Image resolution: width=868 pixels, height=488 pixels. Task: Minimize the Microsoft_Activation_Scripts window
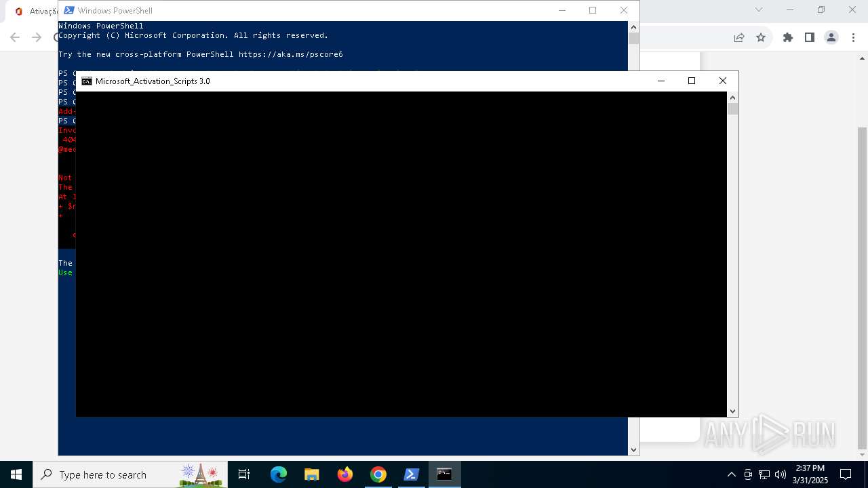coord(661,81)
